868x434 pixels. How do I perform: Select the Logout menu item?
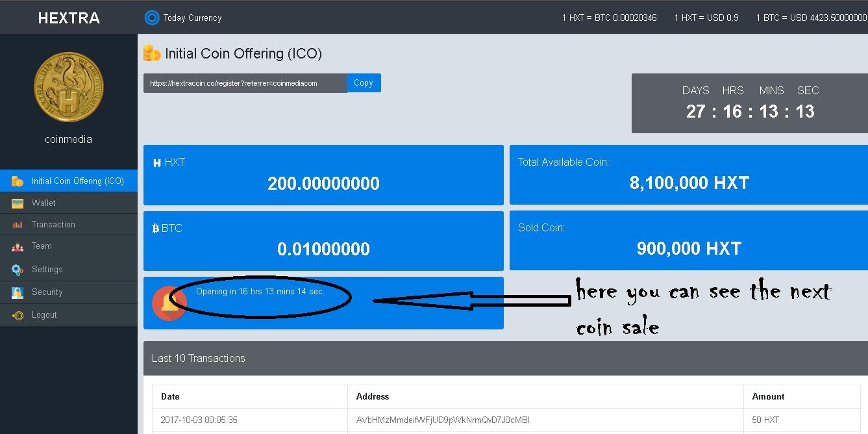click(69, 315)
